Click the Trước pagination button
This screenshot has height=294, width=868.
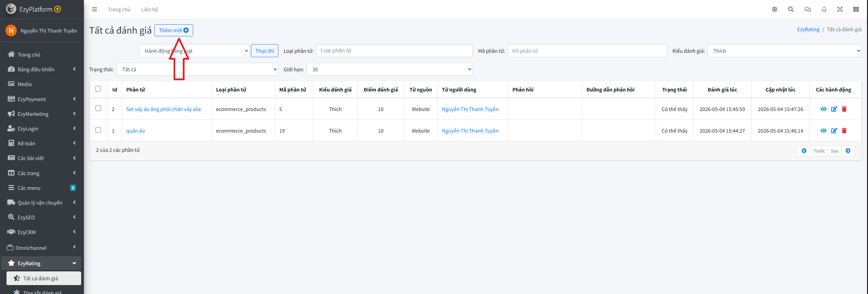(819, 151)
